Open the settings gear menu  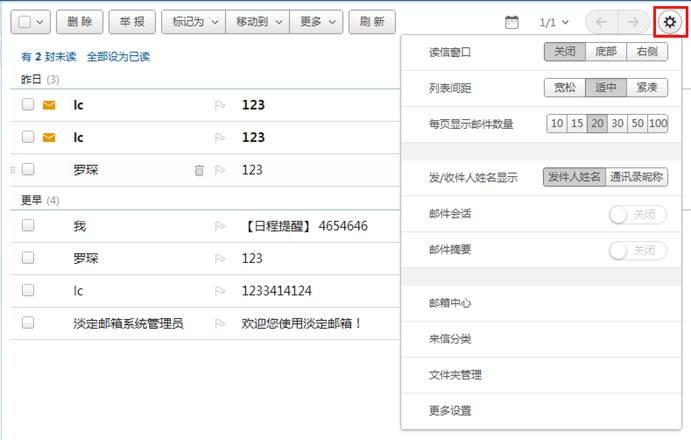pyautogui.click(x=670, y=22)
